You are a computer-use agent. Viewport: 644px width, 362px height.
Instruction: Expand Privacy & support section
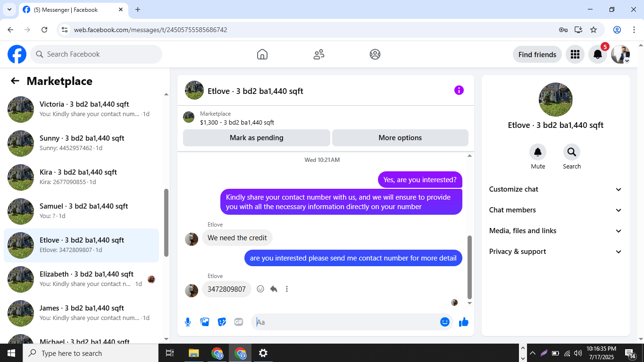click(556, 252)
